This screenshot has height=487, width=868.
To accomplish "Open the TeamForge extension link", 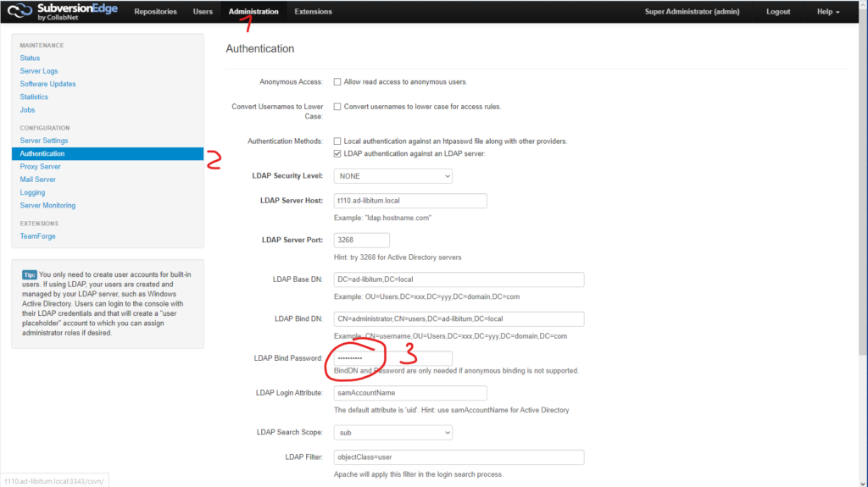I will [x=38, y=236].
